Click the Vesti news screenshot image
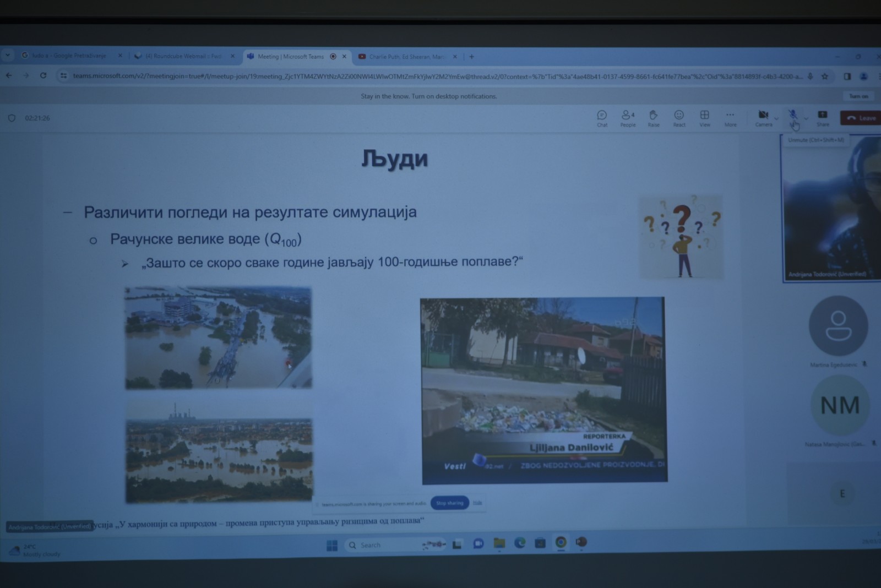Image resolution: width=881 pixels, height=588 pixels. [544, 390]
